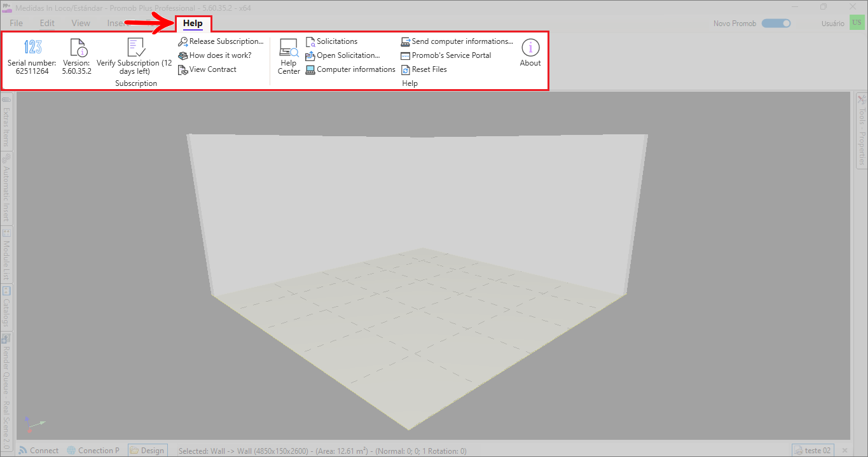
Task: Click the View Contract document icon
Action: (183, 69)
